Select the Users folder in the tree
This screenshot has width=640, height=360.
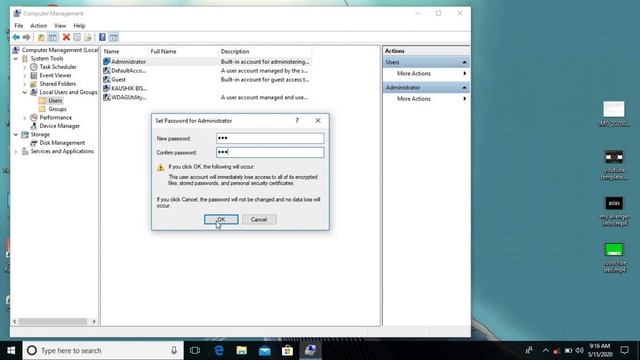click(x=55, y=101)
